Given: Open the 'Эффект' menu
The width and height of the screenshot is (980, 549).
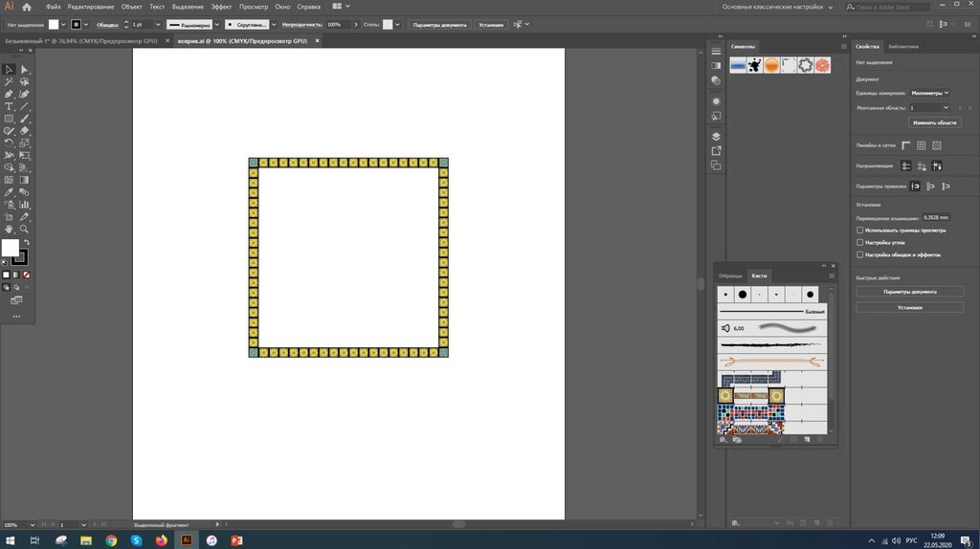Looking at the screenshot, I should [221, 7].
